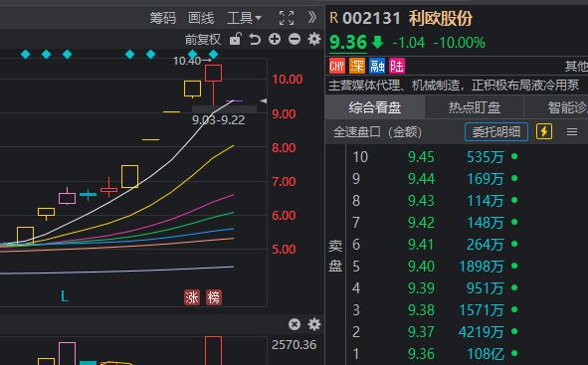Click the L marker on the chart
This screenshot has width=588, height=365.
coord(65,296)
